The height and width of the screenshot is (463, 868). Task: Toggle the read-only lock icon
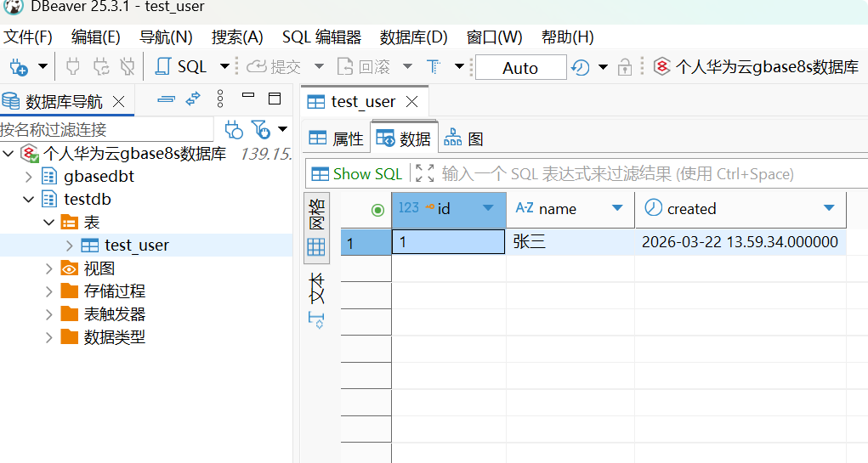point(625,67)
